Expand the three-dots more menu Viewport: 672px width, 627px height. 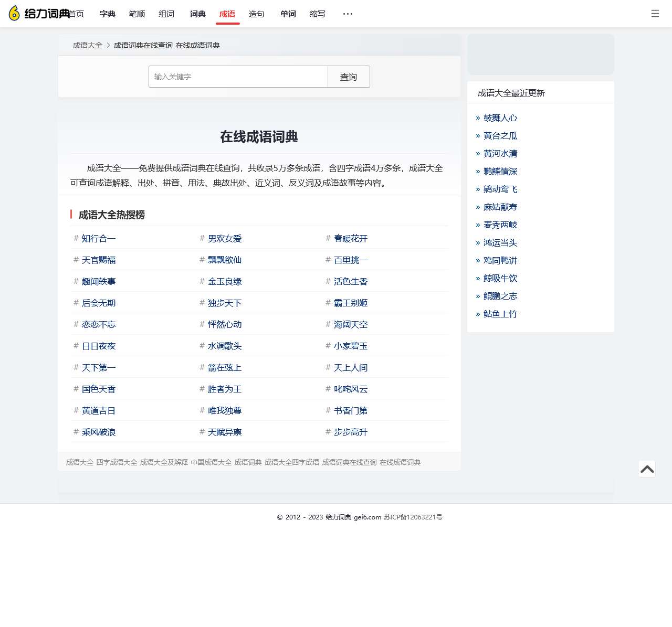pyautogui.click(x=348, y=14)
